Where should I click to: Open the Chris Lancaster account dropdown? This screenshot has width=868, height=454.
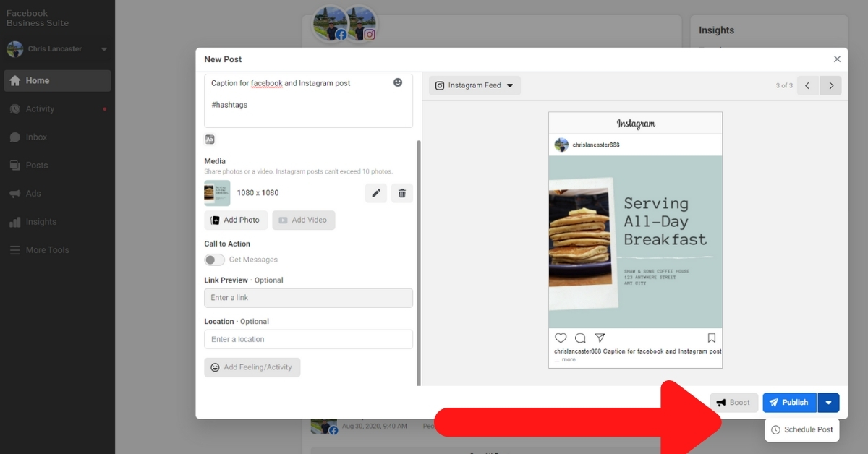click(x=104, y=49)
